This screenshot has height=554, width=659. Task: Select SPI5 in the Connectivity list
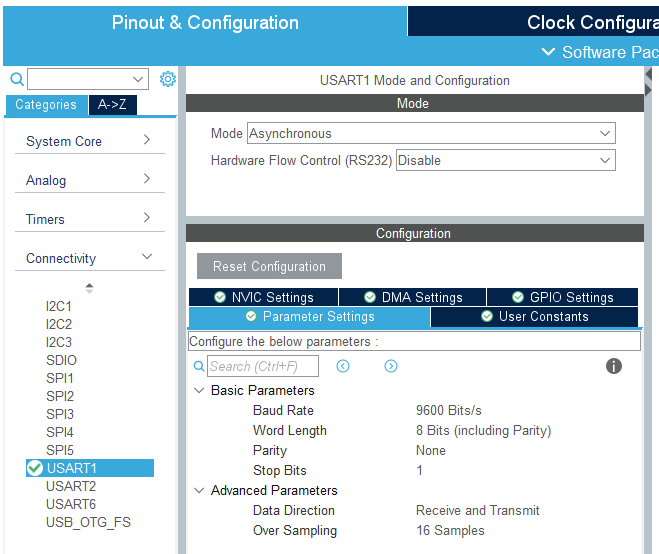click(60, 450)
